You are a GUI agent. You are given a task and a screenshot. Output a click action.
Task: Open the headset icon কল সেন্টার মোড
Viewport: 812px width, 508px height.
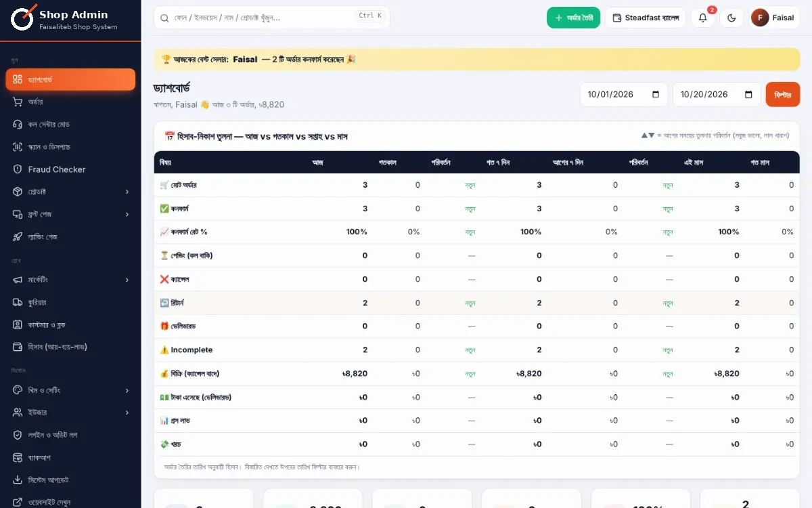point(18,125)
